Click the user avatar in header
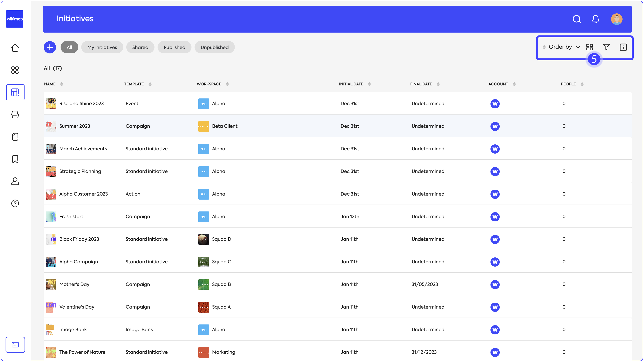The width and height of the screenshot is (644, 362). pyautogui.click(x=617, y=19)
